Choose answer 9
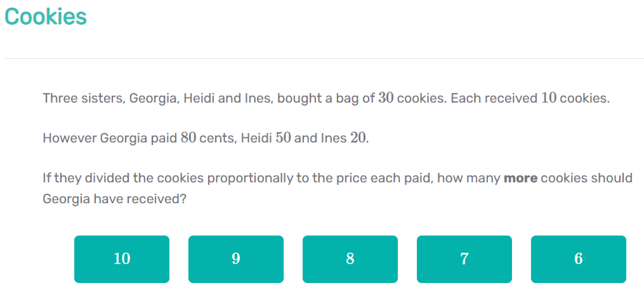Image resolution: width=644 pixels, height=290 pixels. (236, 259)
